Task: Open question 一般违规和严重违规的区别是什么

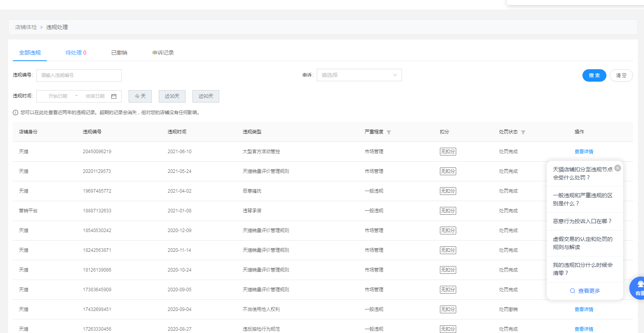Action: pyautogui.click(x=582, y=200)
